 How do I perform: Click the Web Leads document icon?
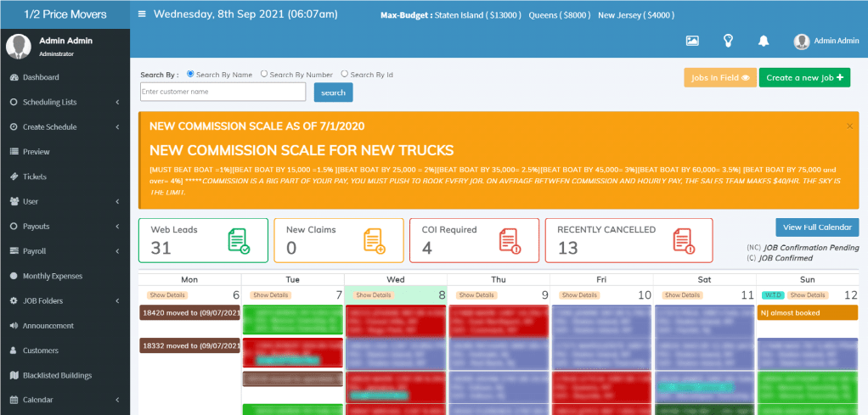click(x=239, y=240)
